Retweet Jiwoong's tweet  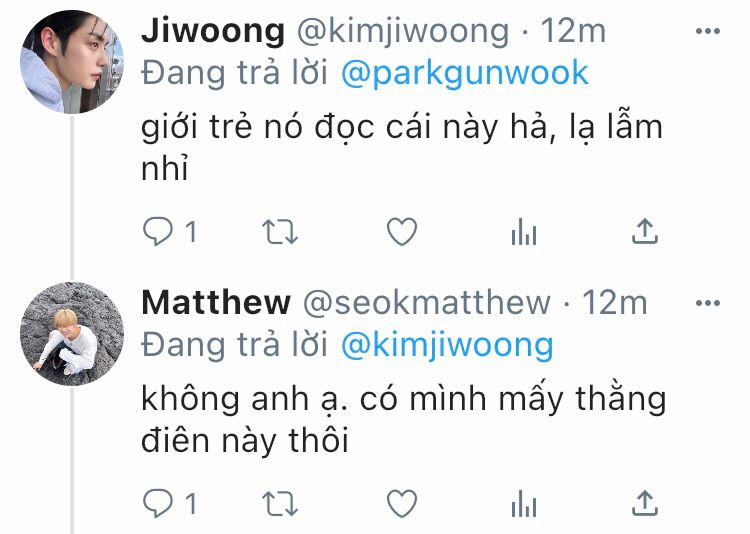[x=280, y=232]
